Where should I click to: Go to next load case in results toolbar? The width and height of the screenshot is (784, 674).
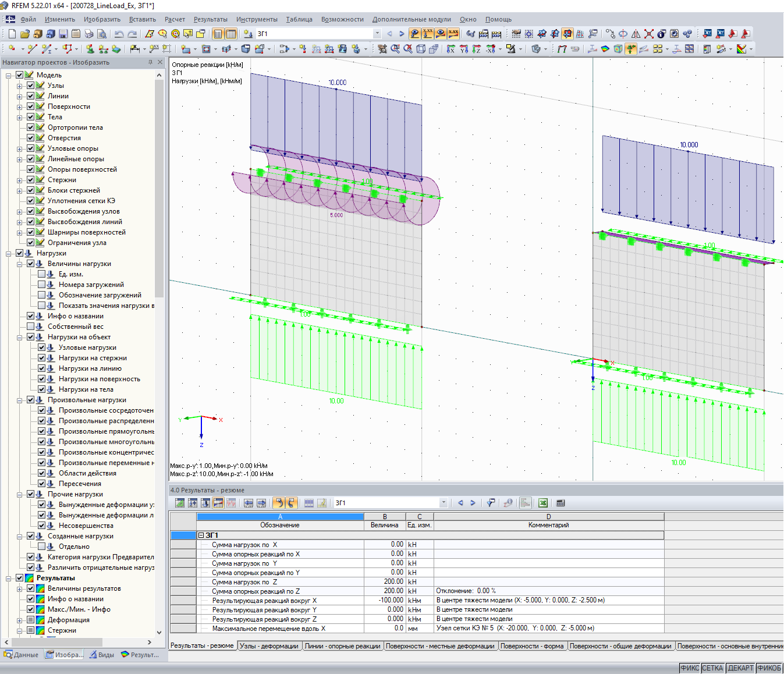473,503
